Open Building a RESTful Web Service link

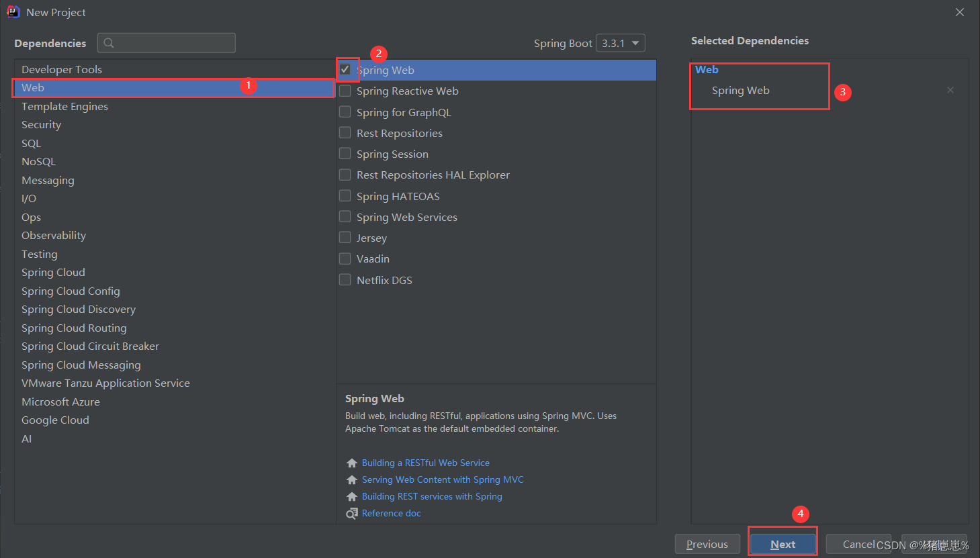click(x=426, y=463)
